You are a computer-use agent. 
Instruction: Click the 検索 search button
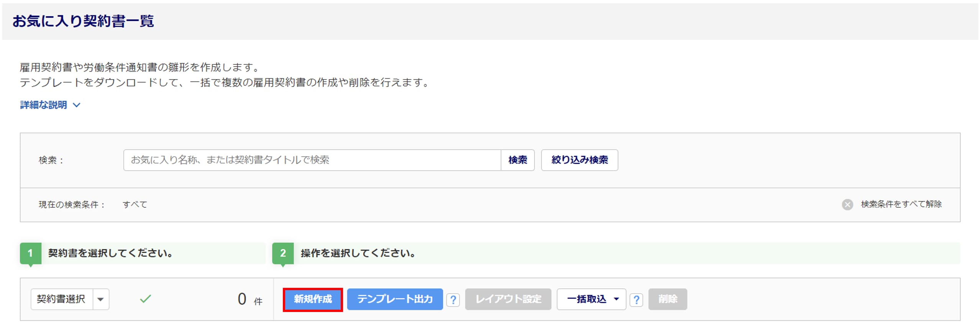tap(517, 160)
